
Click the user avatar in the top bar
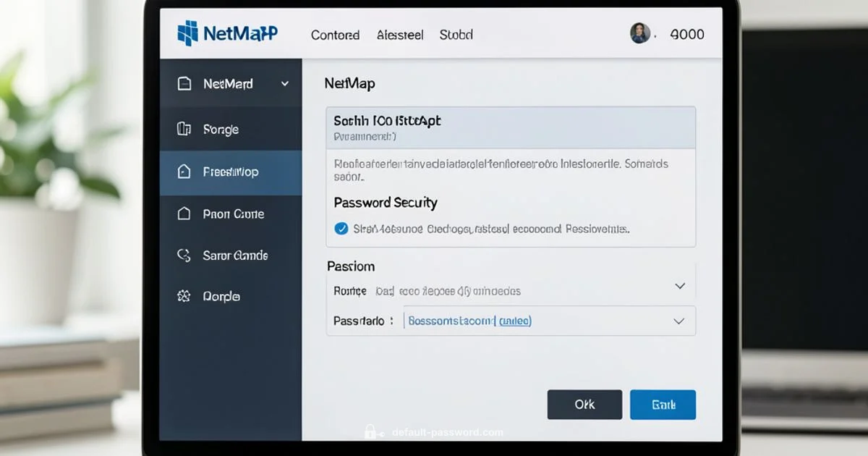click(639, 33)
